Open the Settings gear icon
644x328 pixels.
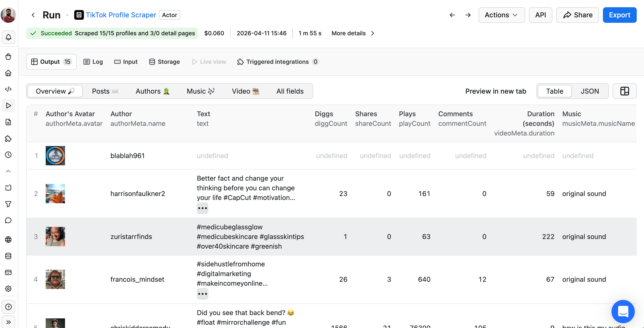[8, 289]
